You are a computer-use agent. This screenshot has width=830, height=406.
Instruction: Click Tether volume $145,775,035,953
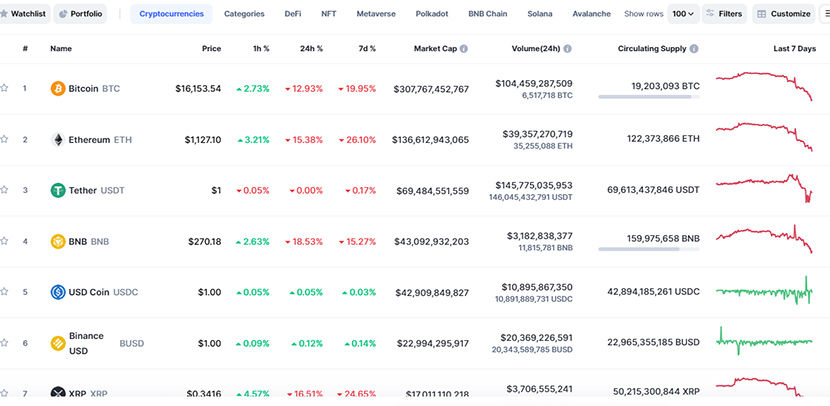[534, 185]
